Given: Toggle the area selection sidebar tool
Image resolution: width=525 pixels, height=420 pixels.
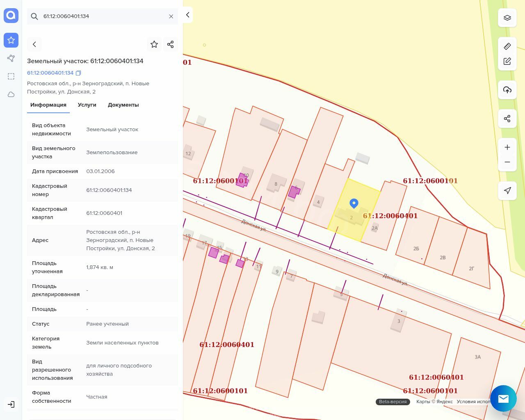Looking at the screenshot, I should 11,76.
